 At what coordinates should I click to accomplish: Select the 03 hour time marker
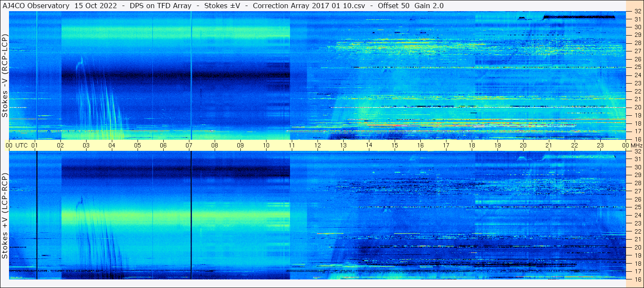pos(86,145)
